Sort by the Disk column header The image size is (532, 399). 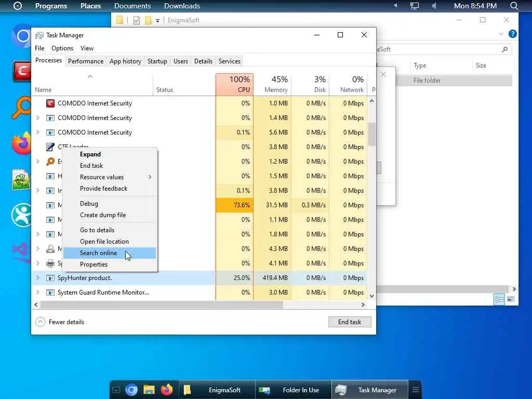coord(311,85)
